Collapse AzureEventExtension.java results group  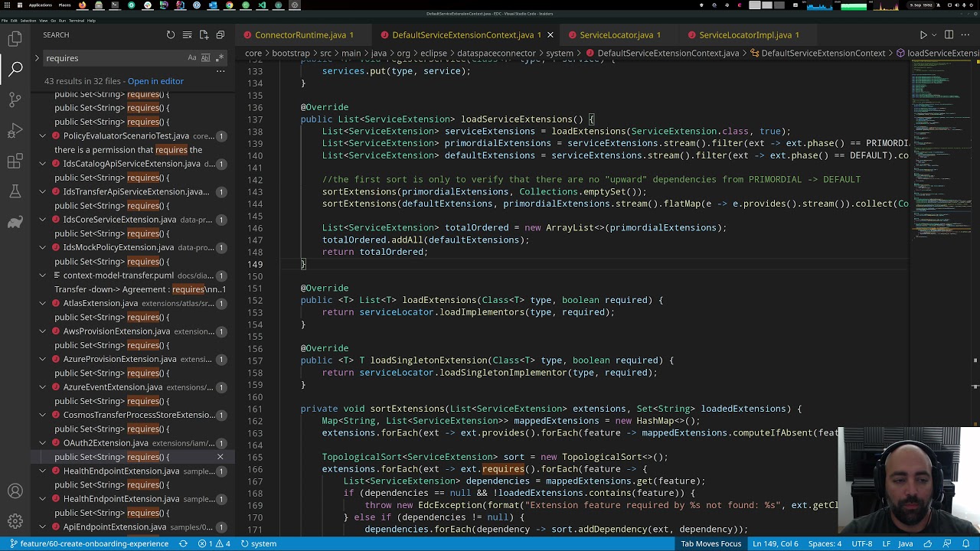tap(43, 387)
